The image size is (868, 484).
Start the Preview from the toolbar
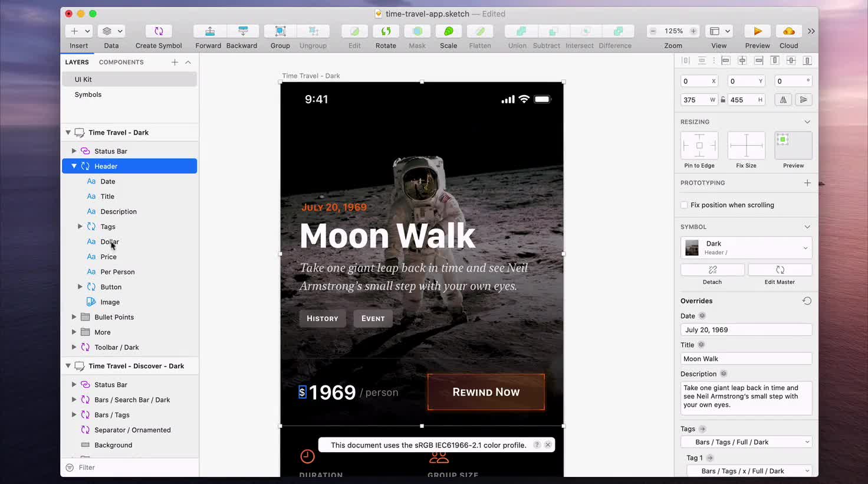tap(758, 31)
